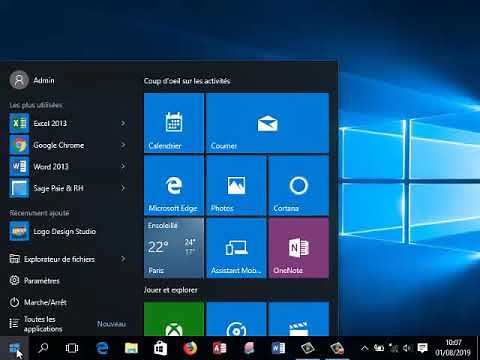Launch the OneNote tile
Viewport: 480px width, 360px height.
(x=298, y=248)
